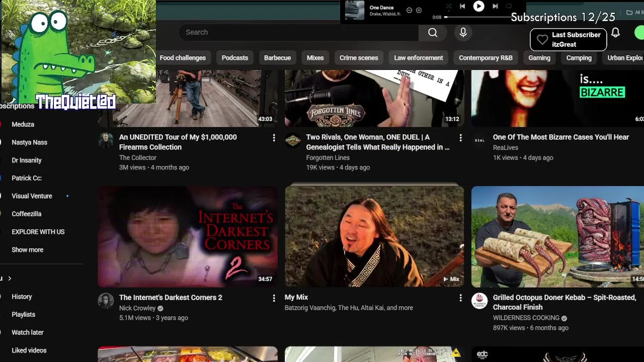Play One Dance in the mini player

click(x=478, y=7)
